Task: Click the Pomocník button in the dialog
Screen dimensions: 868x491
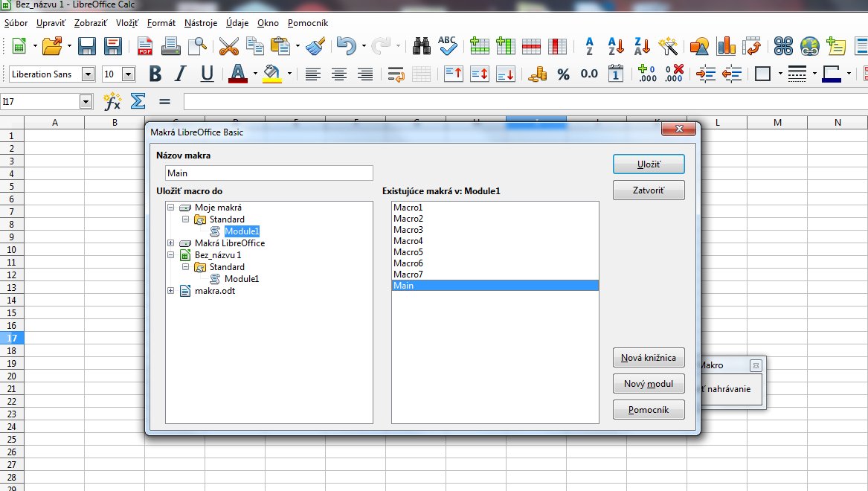Action: 649,410
